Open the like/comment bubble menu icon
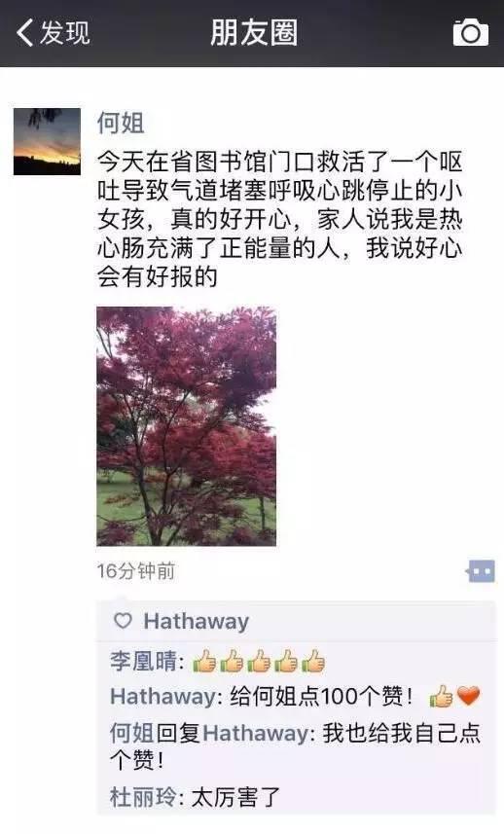Image resolution: width=504 pixels, height=834 pixels. (481, 572)
